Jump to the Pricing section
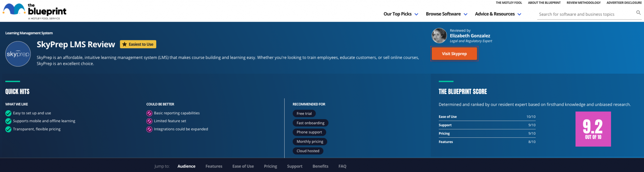 click(270, 166)
